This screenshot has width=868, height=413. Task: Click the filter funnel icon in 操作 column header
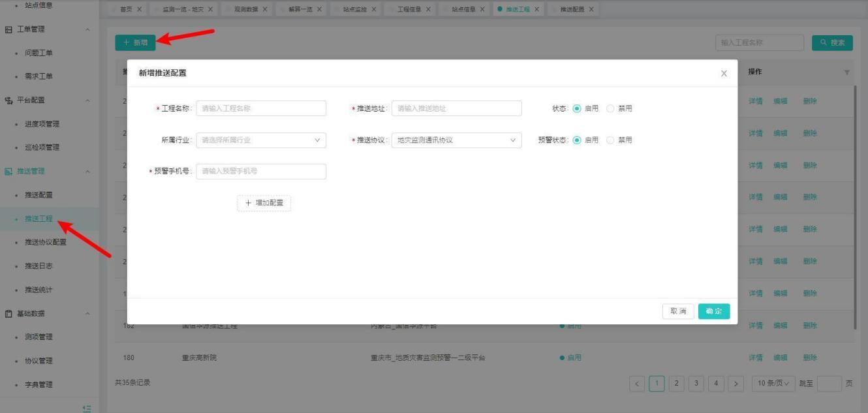tap(847, 72)
